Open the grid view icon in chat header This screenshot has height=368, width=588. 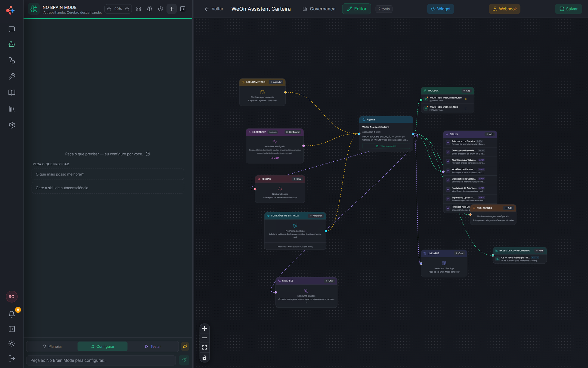[x=138, y=9]
